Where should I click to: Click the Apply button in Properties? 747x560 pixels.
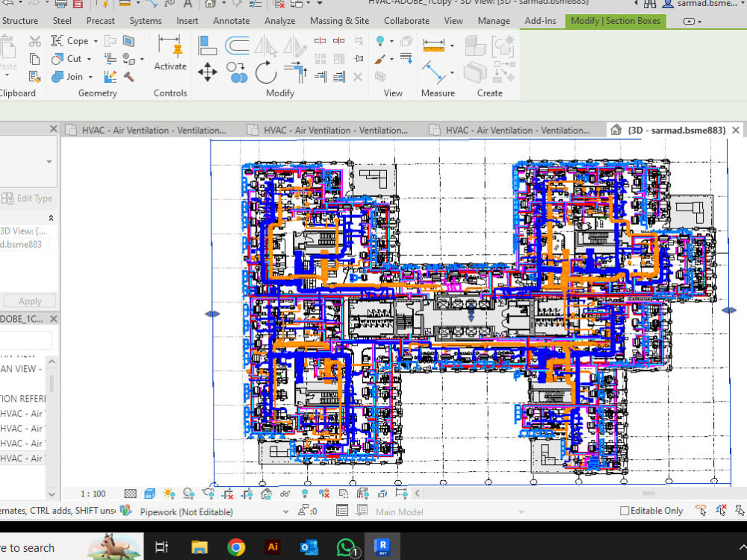(x=30, y=302)
